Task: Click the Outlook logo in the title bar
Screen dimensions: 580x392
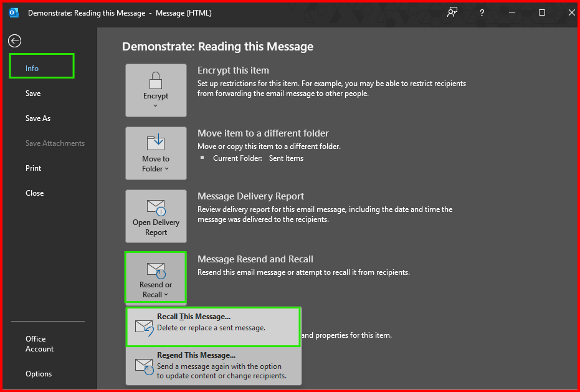Action: tap(14, 12)
